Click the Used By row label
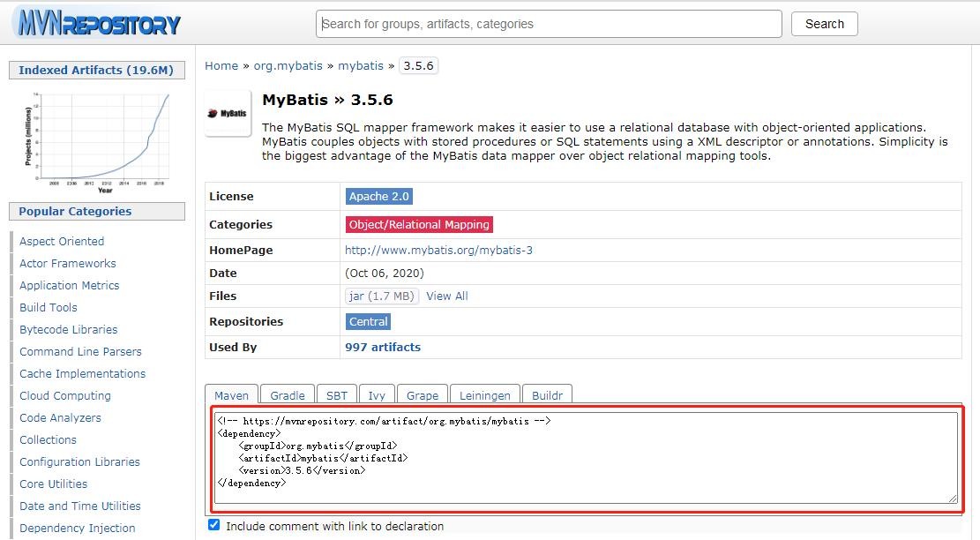 233,347
